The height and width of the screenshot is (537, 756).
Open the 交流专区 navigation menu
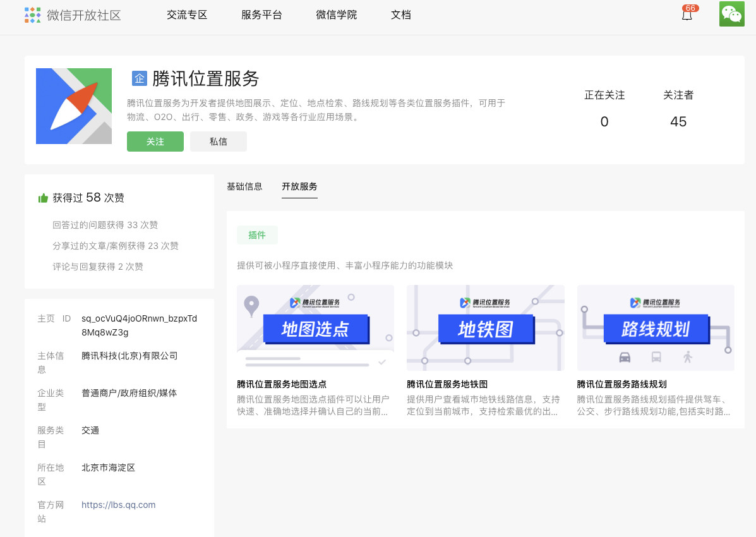tap(186, 15)
